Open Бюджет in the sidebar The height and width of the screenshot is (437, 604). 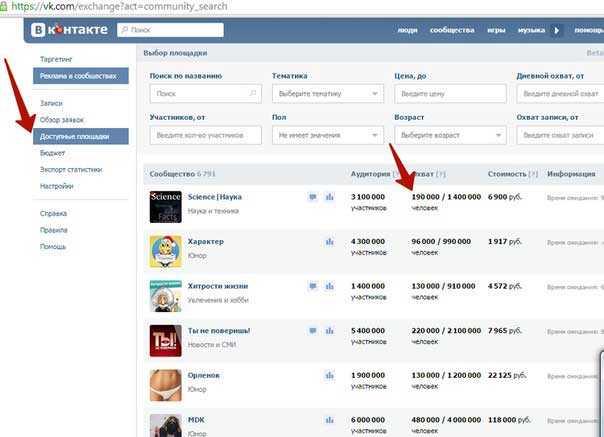[x=52, y=153]
